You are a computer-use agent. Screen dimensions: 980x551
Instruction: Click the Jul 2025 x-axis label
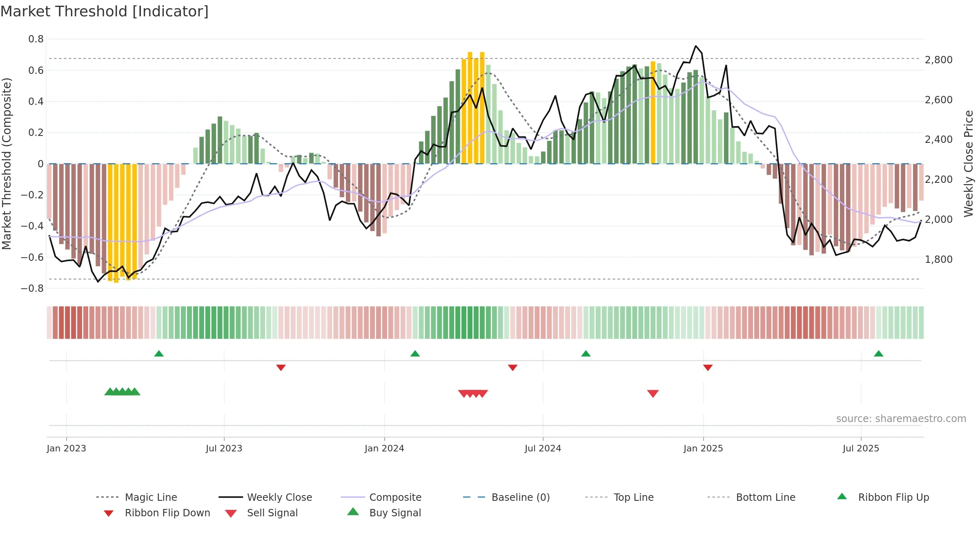tap(861, 448)
